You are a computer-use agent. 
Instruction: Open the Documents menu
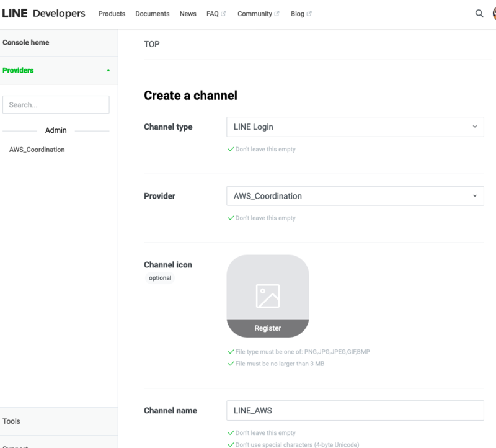pyautogui.click(x=152, y=14)
